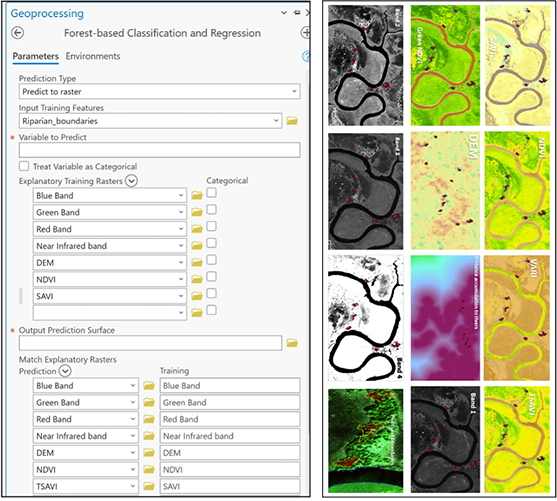This screenshot has width=557, height=501.
Task: Browse for Output Prediction Surface location
Action: pyautogui.click(x=292, y=343)
